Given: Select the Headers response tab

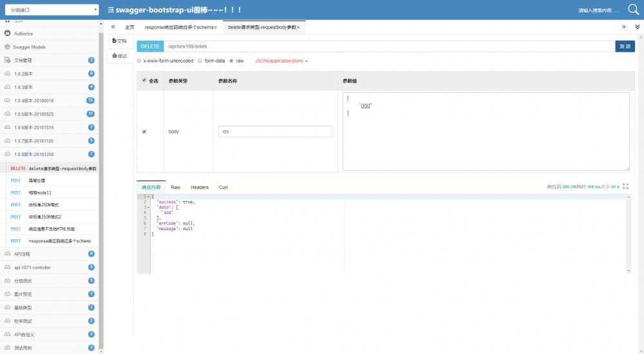Looking at the screenshot, I should (200, 187).
